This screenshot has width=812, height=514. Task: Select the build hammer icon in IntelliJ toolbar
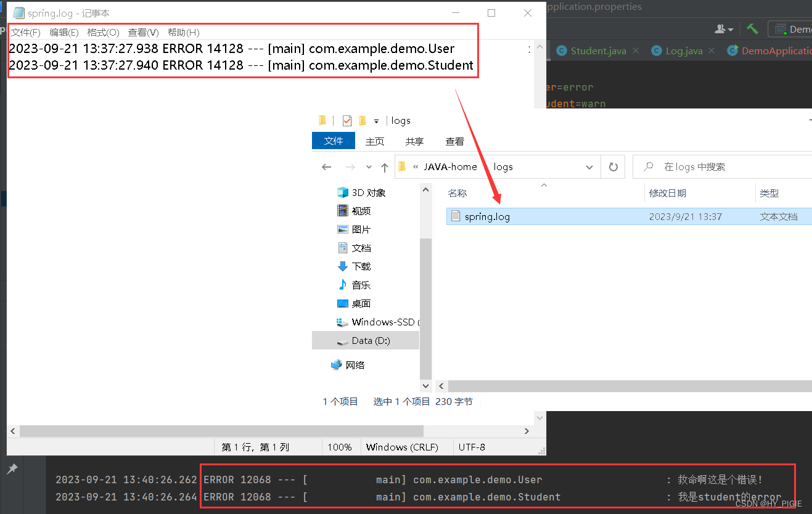752,28
